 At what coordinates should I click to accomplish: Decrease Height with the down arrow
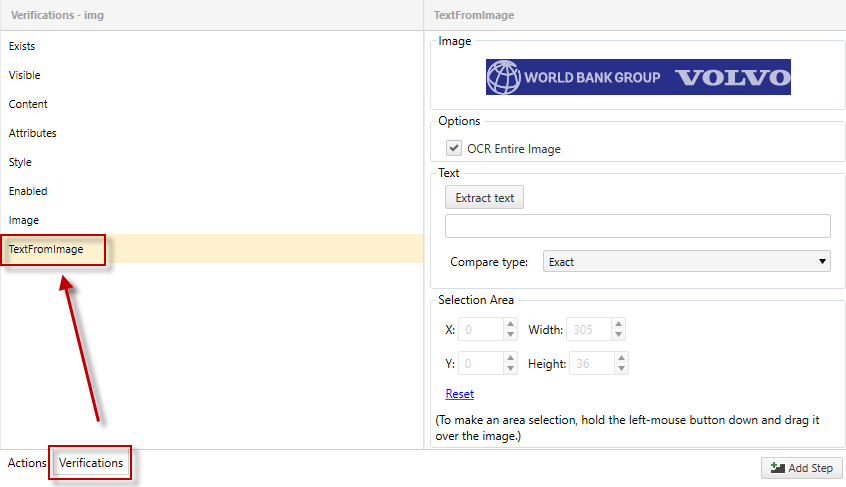(622, 369)
